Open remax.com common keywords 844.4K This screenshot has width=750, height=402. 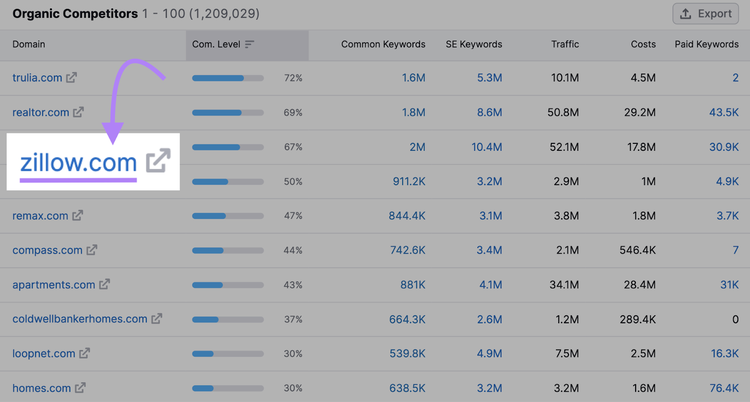(407, 216)
